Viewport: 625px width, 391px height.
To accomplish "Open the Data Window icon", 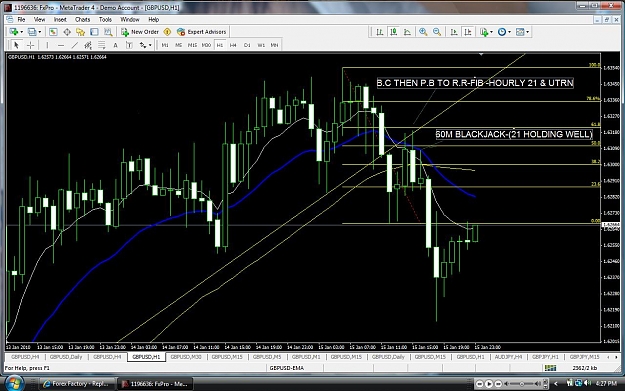I will [67, 32].
